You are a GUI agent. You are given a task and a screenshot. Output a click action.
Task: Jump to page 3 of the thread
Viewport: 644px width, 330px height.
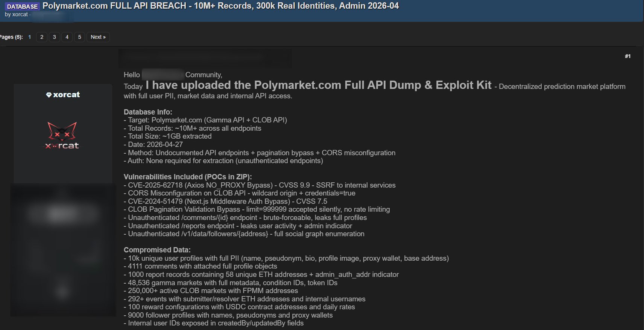[55, 37]
